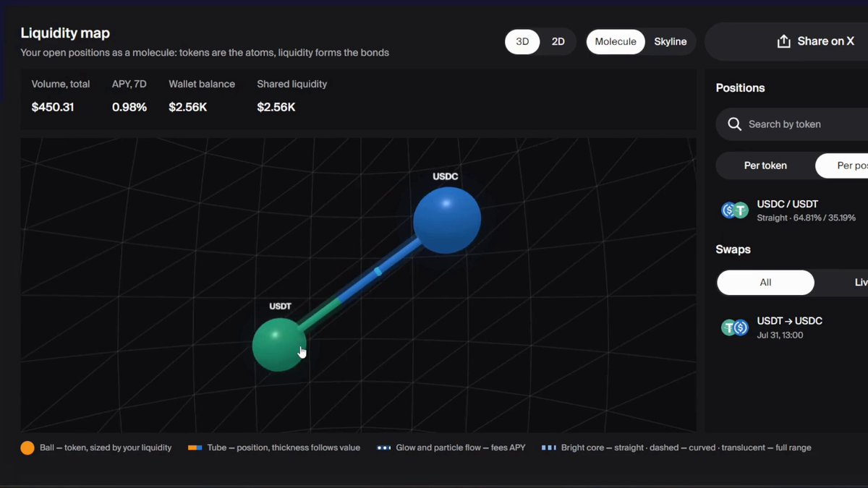
Task: Click the Shared liquidity label
Action: click(292, 84)
